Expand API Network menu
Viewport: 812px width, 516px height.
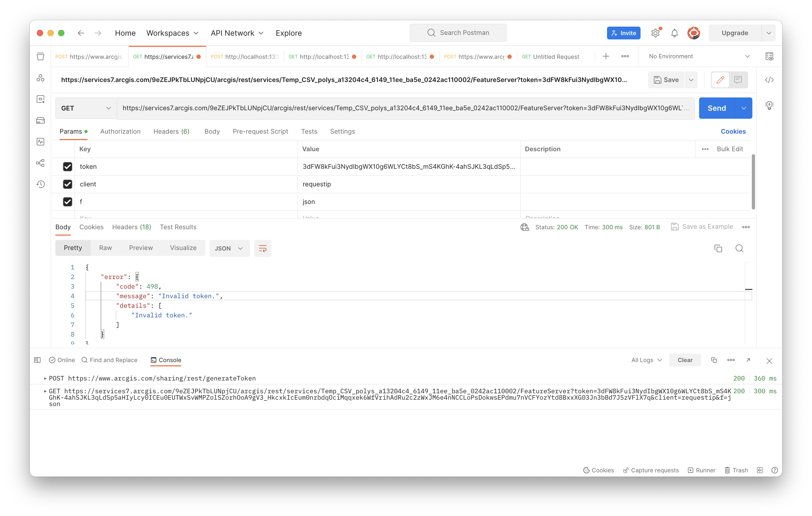tap(237, 33)
